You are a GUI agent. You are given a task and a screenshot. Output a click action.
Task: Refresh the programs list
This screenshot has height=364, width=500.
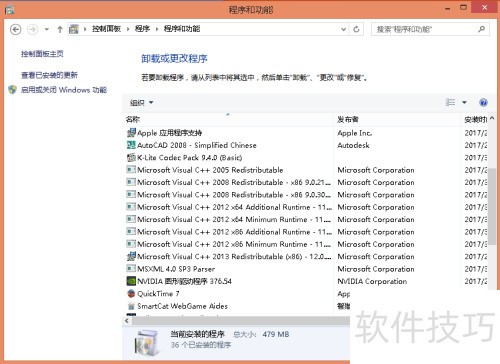pos(356,29)
